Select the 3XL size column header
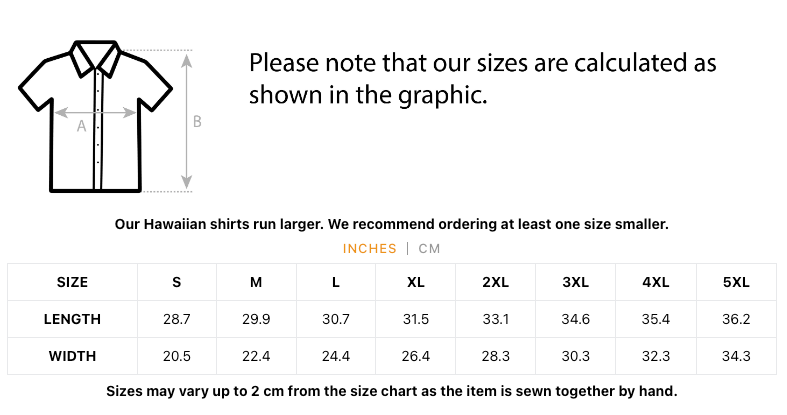 [576, 282]
